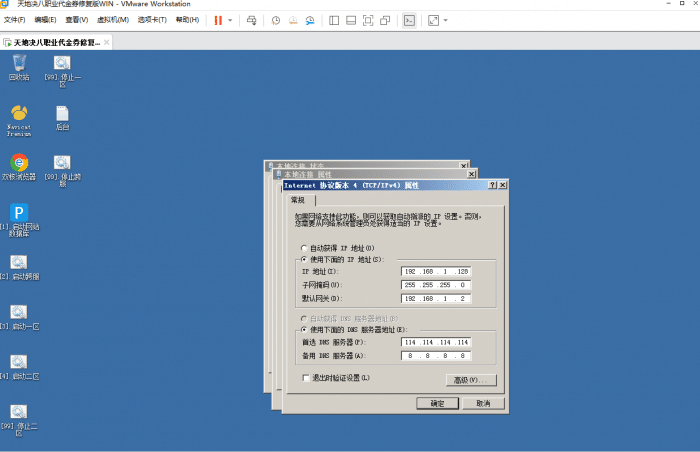
Task: Open the 虚拟机(M) menu
Action: (x=112, y=20)
